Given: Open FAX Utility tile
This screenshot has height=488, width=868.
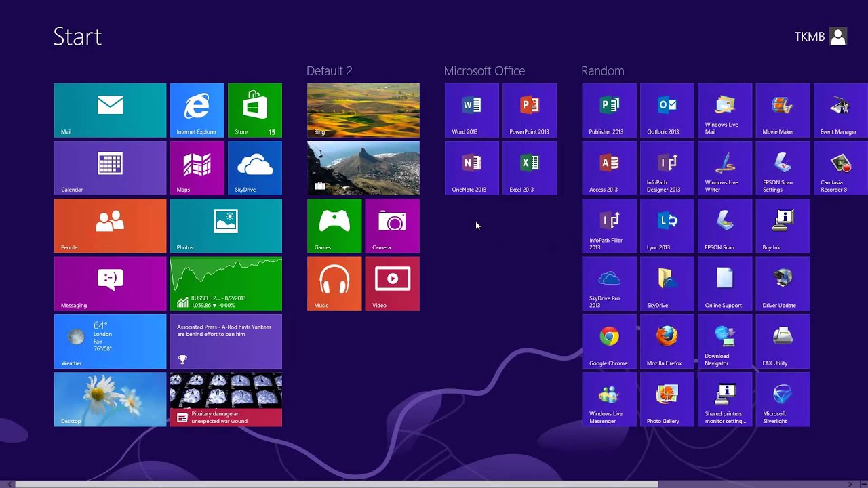Looking at the screenshot, I should 783,342.
